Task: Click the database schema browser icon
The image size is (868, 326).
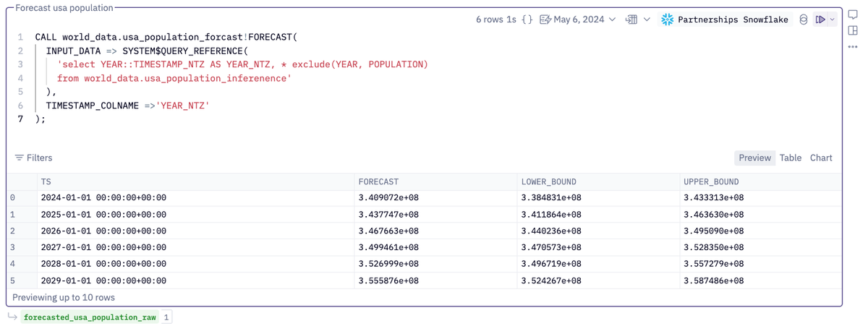Action: [804, 20]
